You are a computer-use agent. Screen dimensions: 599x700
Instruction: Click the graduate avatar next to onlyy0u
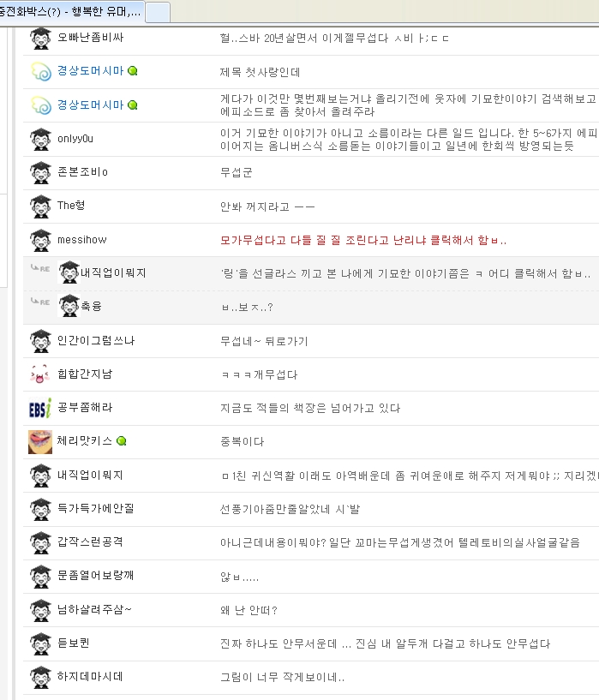40,139
